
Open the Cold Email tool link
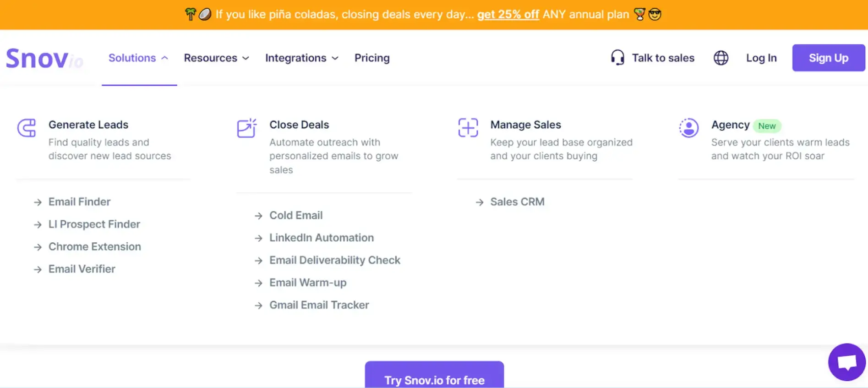pos(296,215)
